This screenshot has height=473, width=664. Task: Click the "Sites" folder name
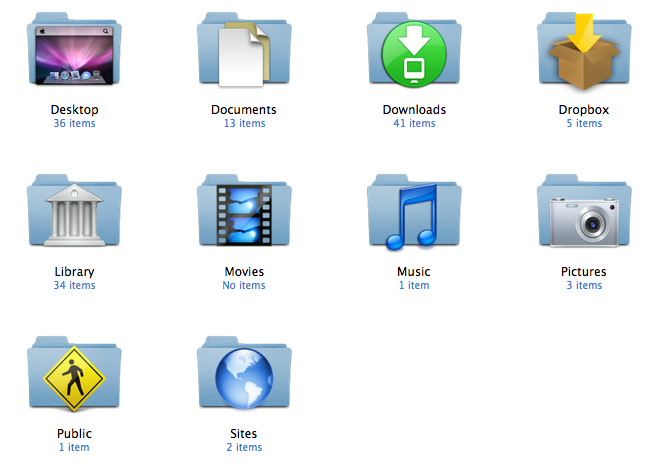243,434
